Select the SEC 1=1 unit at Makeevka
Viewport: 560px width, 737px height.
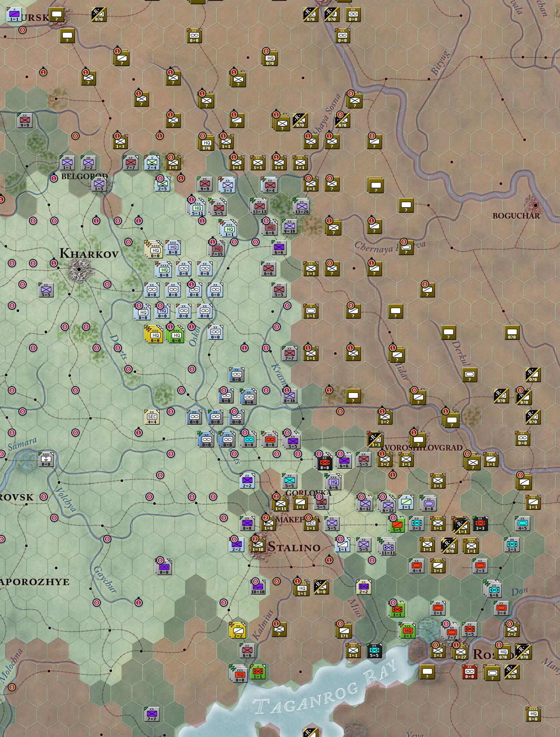point(311,523)
